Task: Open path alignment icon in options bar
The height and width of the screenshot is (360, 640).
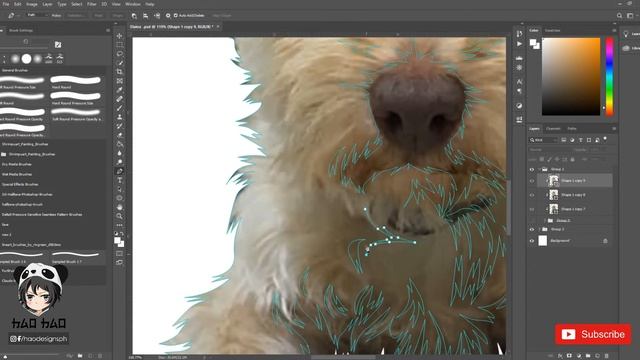Action: click(x=146, y=16)
